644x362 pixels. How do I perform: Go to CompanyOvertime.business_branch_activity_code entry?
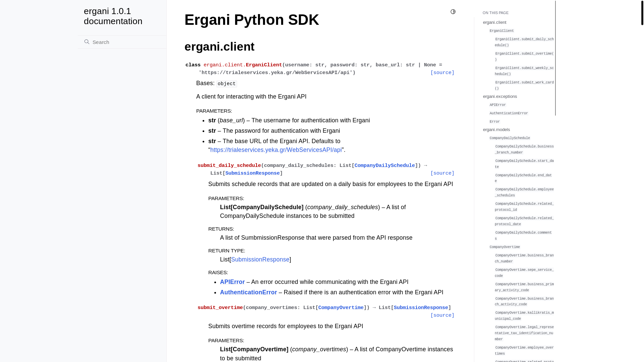[524, 301]
